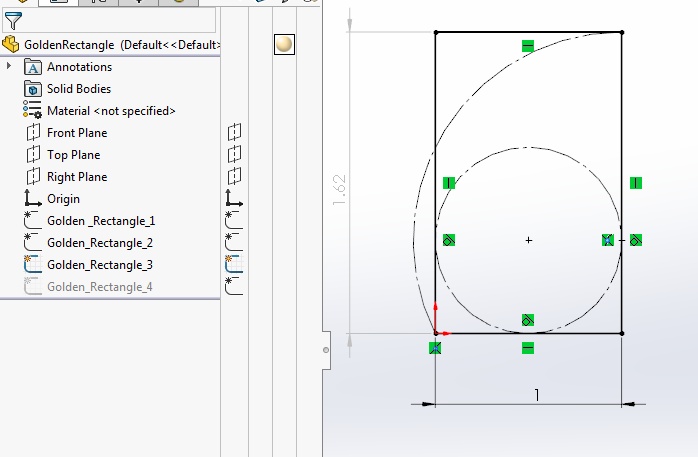
Task: Select the Top Plane
Action: (73, 155)
